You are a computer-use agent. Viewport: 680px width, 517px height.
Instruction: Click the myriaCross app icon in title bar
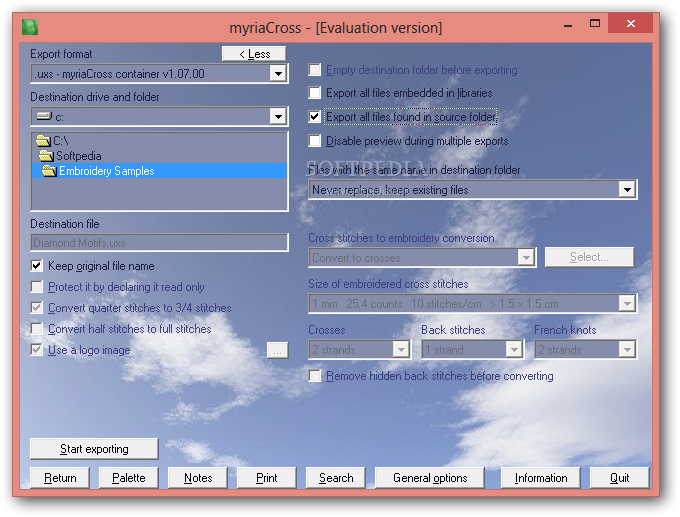(x=30, y=27)
